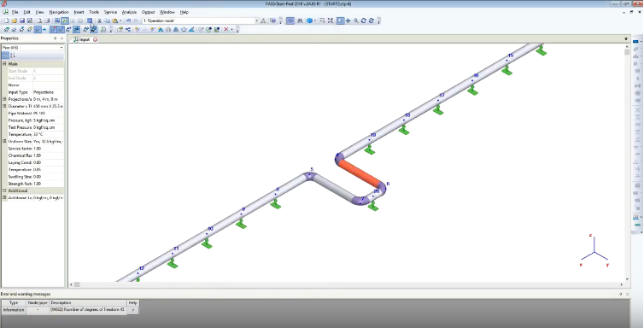The width and height of the screenshot is (644, 328).
Task: Create a new file from toolbar
Action: [x=6, y=20]
